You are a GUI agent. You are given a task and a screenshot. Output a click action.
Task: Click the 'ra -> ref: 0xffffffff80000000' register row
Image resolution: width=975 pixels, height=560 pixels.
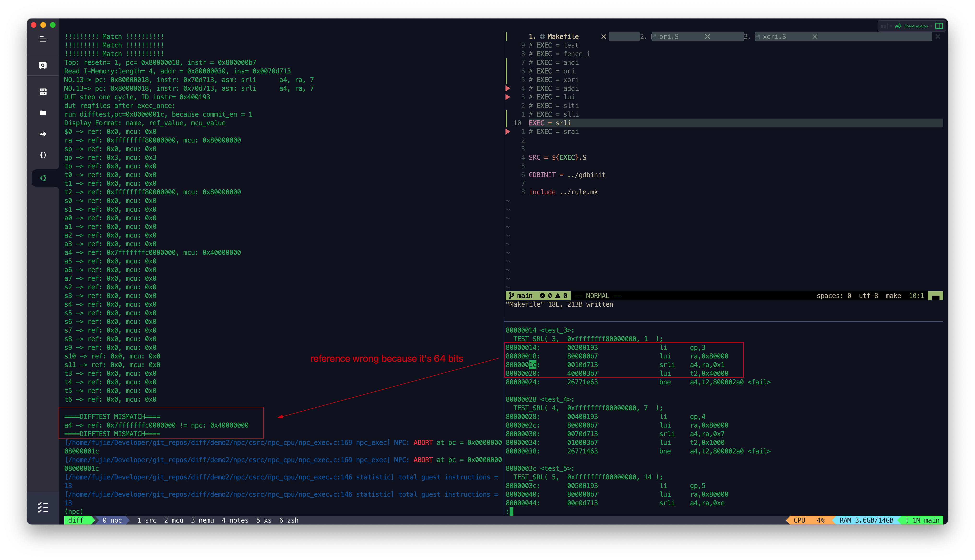[152, 140]
